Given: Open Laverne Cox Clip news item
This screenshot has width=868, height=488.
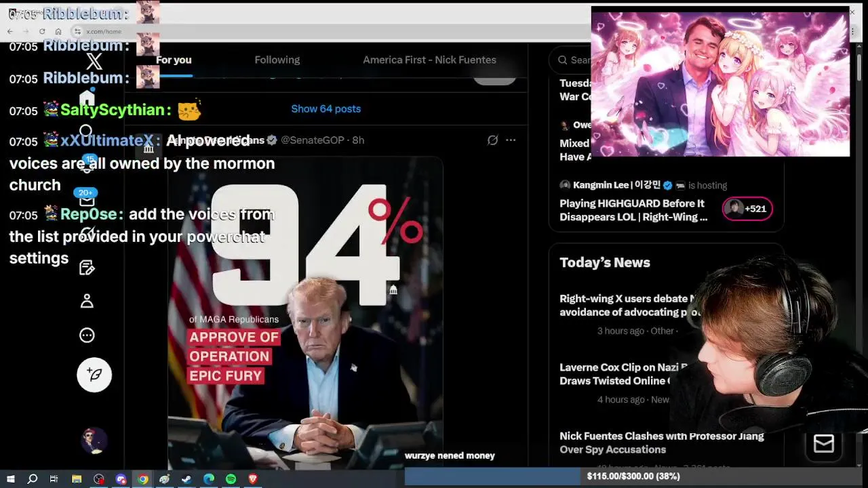Looking at the screenshot, I should [624, 374].
